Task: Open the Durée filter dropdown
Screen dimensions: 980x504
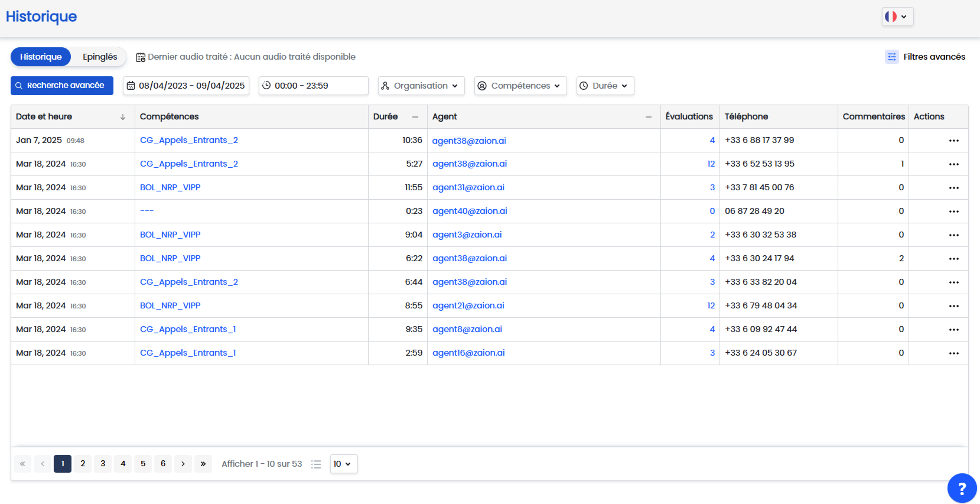Action: (604, 85)
